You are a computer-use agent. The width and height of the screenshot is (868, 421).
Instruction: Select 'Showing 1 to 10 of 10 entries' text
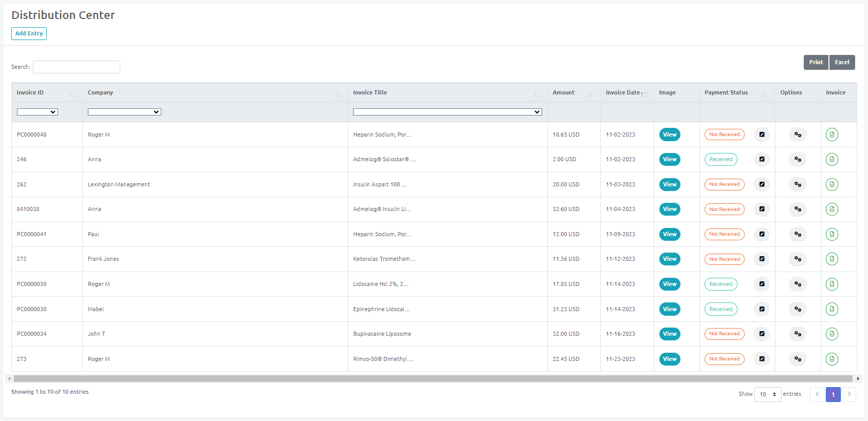[x=50, y=392]
